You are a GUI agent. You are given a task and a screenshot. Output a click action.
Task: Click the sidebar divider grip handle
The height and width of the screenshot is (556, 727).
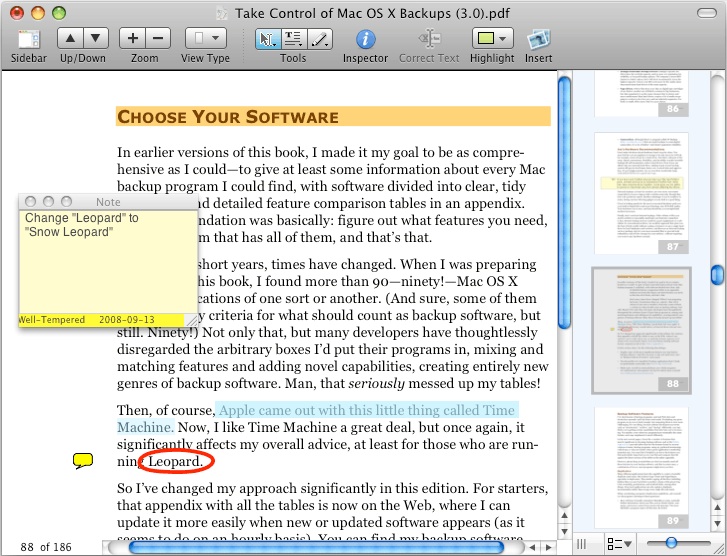[x=581, y=543]
